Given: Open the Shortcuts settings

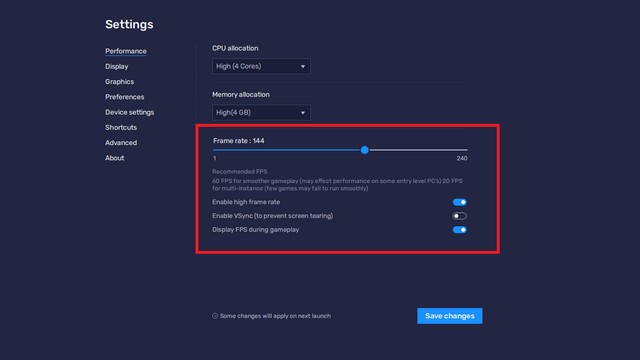Looking at the screenshot, I should (121, 127).
